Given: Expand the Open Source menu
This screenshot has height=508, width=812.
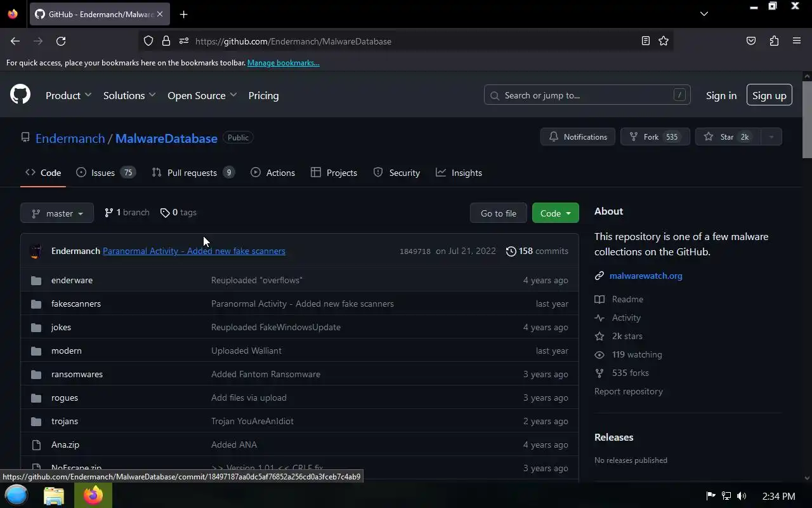Looking at the screenshot, I should [202, 95].
